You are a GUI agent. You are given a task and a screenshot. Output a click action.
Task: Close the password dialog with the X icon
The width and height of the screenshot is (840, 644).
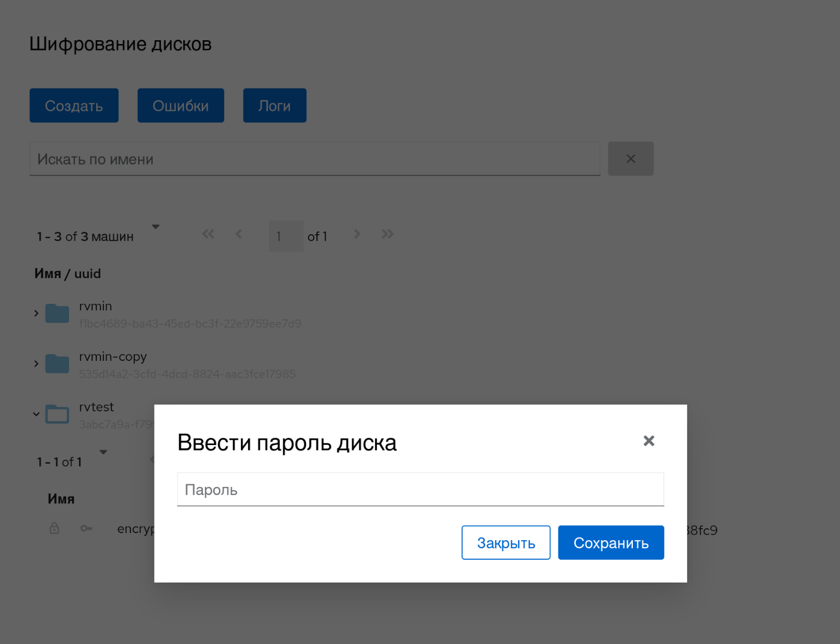[x=649, y=441]
